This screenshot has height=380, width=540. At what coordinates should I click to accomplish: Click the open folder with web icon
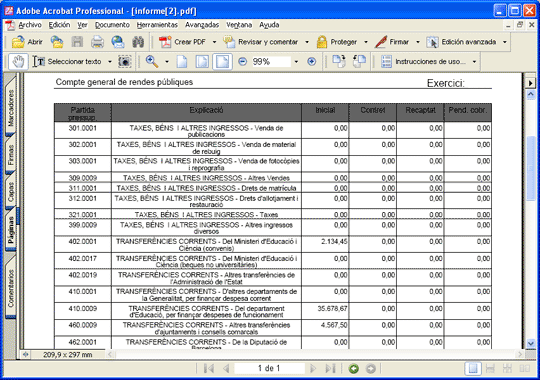[57, 42]
